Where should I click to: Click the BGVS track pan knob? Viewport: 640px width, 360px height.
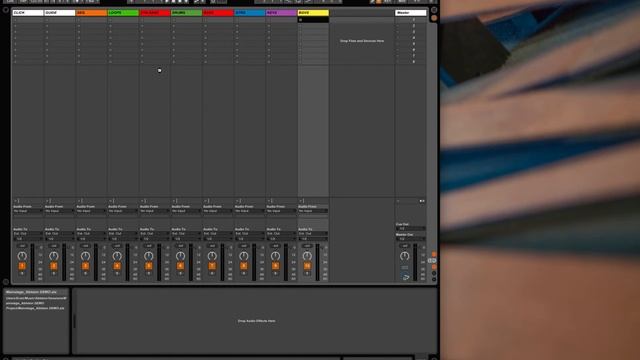(x=307, y=256)
